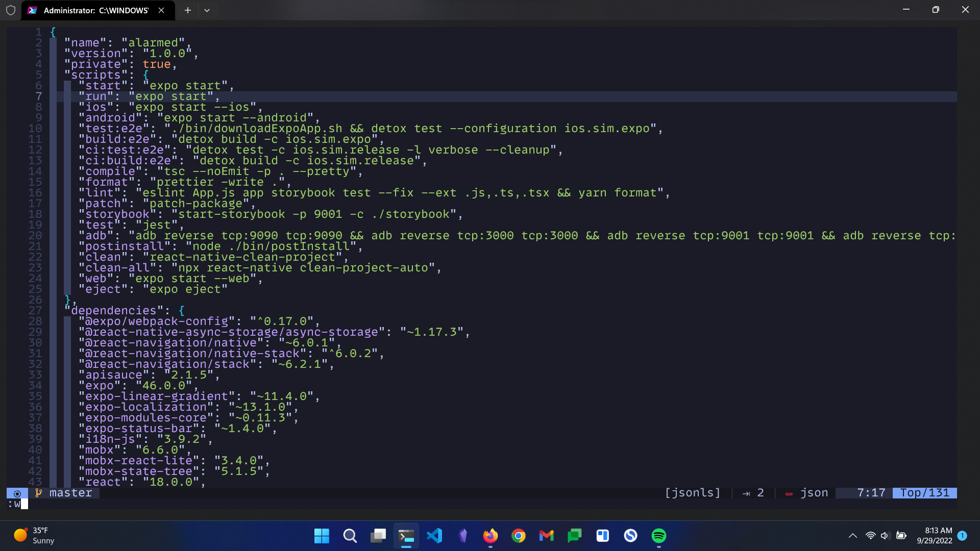The image size is (980, 551).
Task: Toggle the eye icon in the status bar
Action: (x=17, y=494)
